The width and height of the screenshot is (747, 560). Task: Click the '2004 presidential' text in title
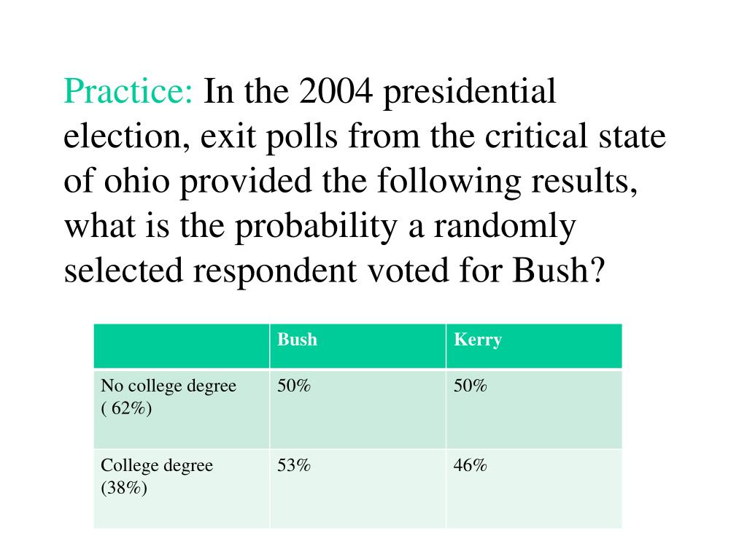427,93
